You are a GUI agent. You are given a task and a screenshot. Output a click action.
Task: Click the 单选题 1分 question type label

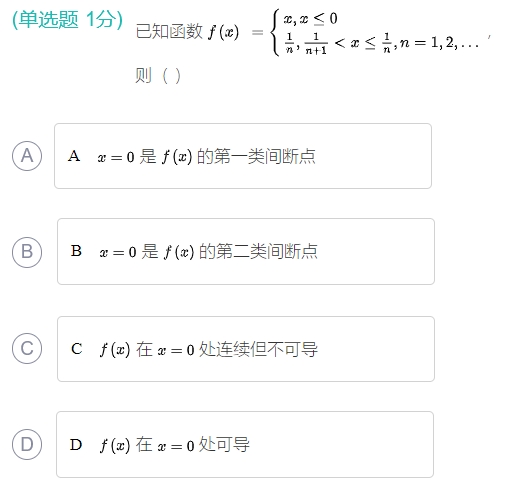pyautogui.click(x=67, y=19)
